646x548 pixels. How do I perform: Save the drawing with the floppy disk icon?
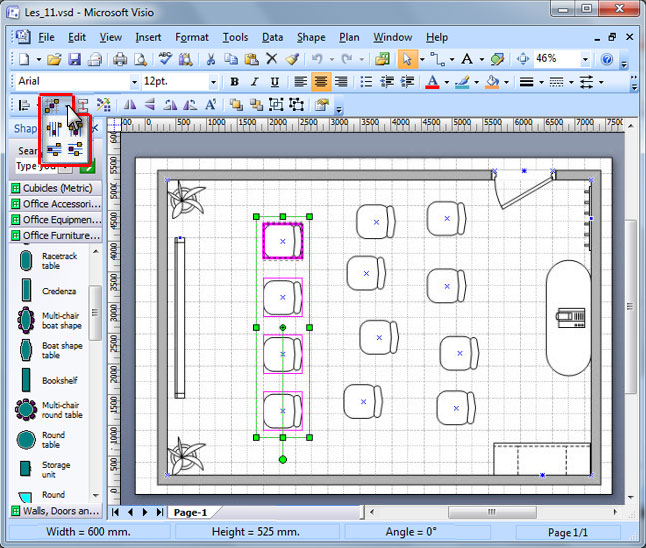(x=75, y=59)
